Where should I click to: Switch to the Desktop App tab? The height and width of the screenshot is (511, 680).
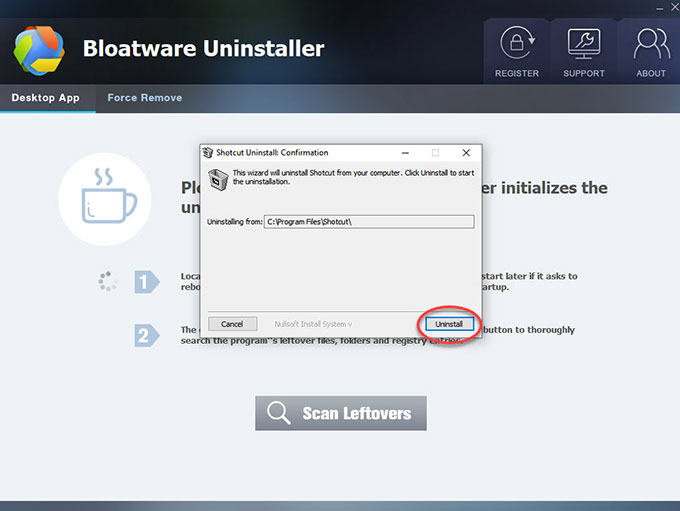[x=46, y=98]
